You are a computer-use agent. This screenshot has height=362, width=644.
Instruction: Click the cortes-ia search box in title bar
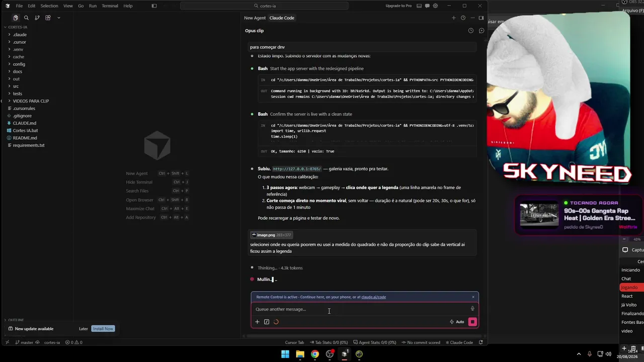(x=264, y=6)
